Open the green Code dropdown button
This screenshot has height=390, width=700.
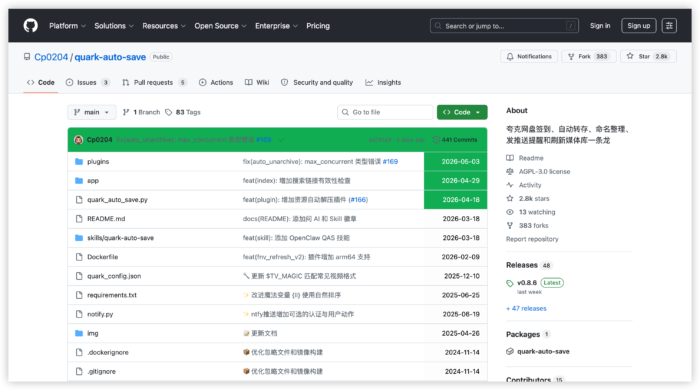(x=462, y=112)
